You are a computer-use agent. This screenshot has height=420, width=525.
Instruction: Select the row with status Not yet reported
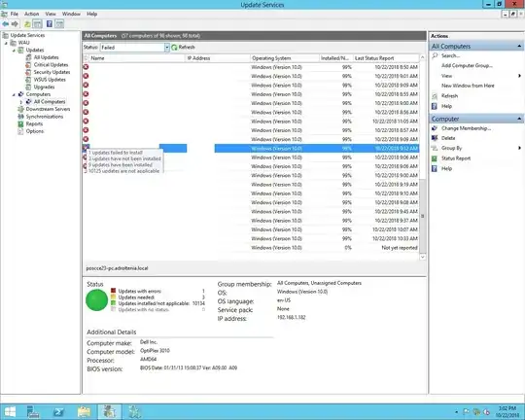[251, 248]
